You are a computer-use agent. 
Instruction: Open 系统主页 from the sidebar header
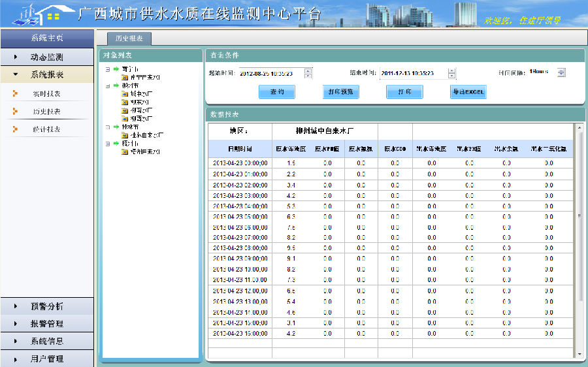point(46,38)
